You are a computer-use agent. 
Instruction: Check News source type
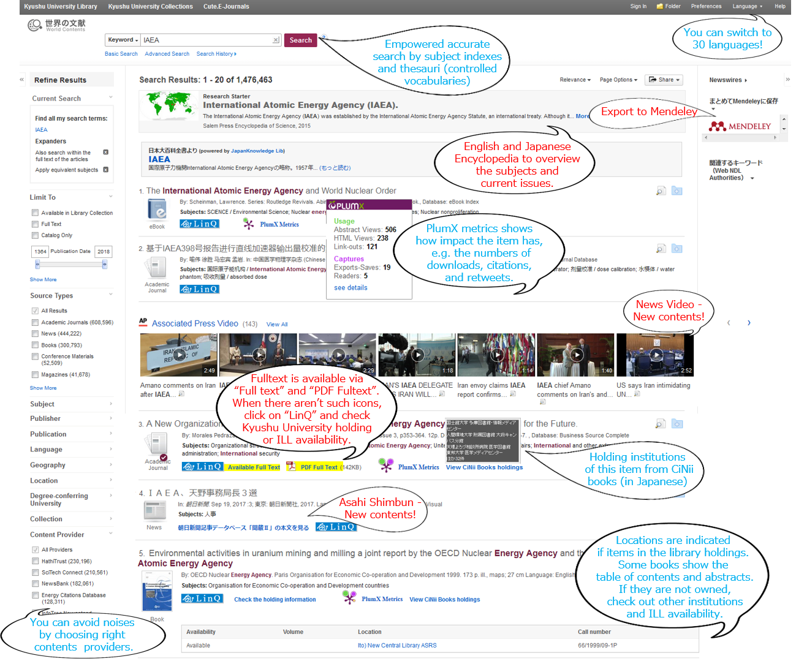click(x=36, y=333)
